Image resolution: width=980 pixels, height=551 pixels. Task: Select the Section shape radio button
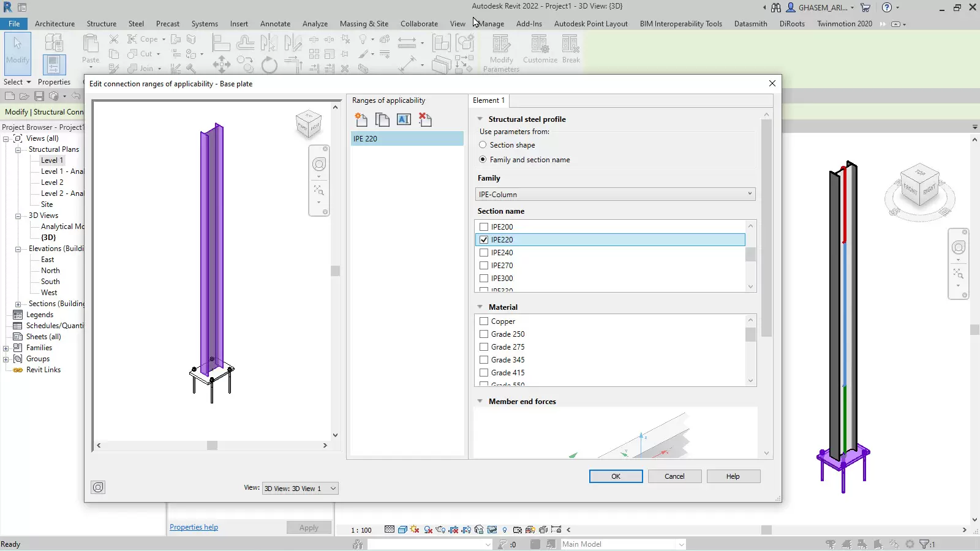pos(483,145)
